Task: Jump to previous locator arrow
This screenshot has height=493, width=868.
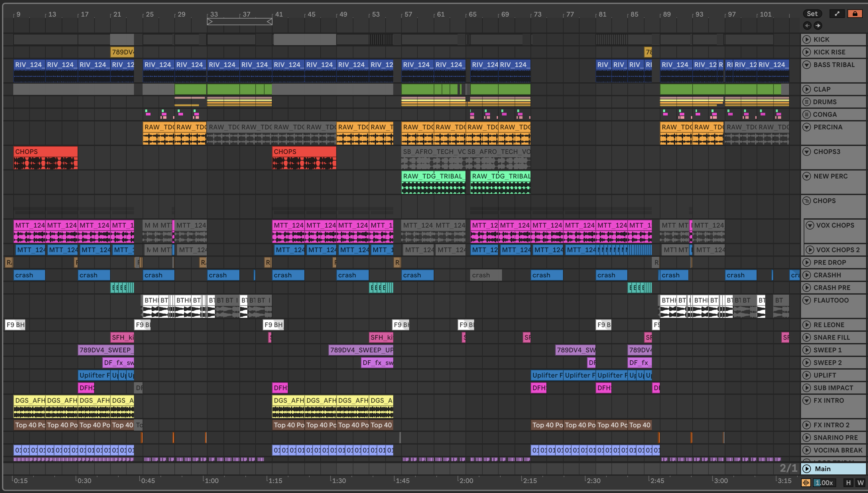Action: pyautogui.click(x=807, y=26)
